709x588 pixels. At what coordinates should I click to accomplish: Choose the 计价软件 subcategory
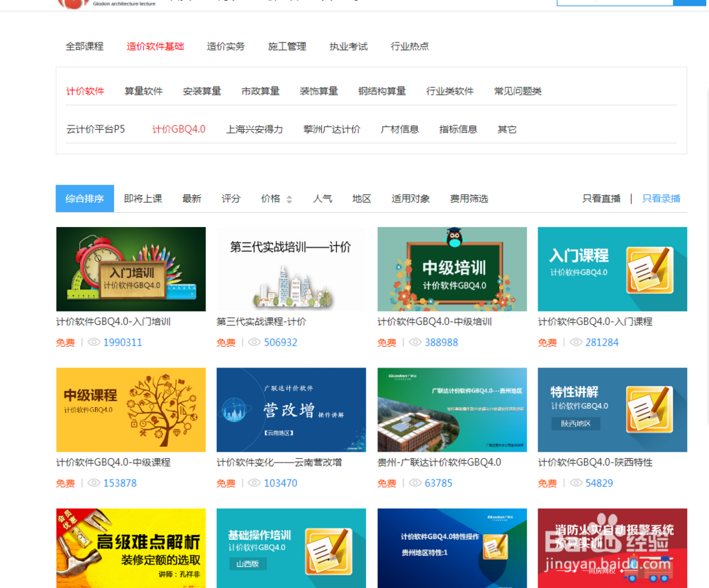point(85,91)
